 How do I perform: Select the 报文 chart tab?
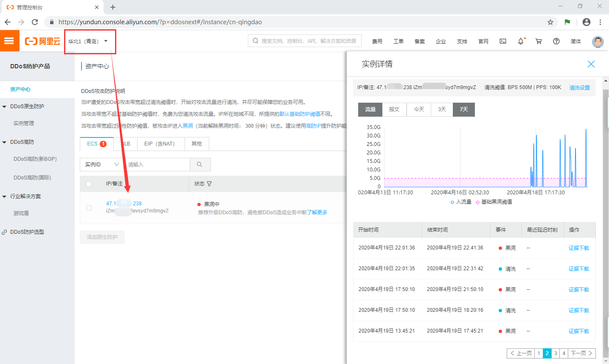394,109
